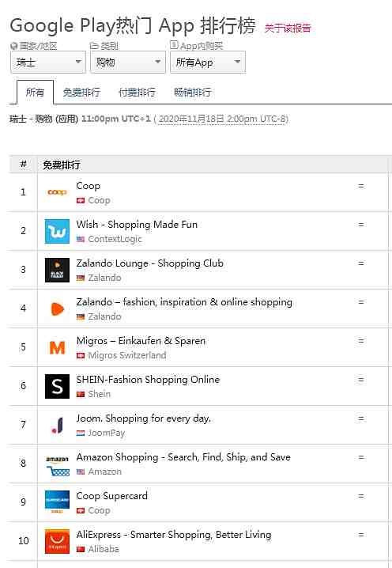Click the Coop Supercard app icon
The image size is (392, 568).
[57, 502]
